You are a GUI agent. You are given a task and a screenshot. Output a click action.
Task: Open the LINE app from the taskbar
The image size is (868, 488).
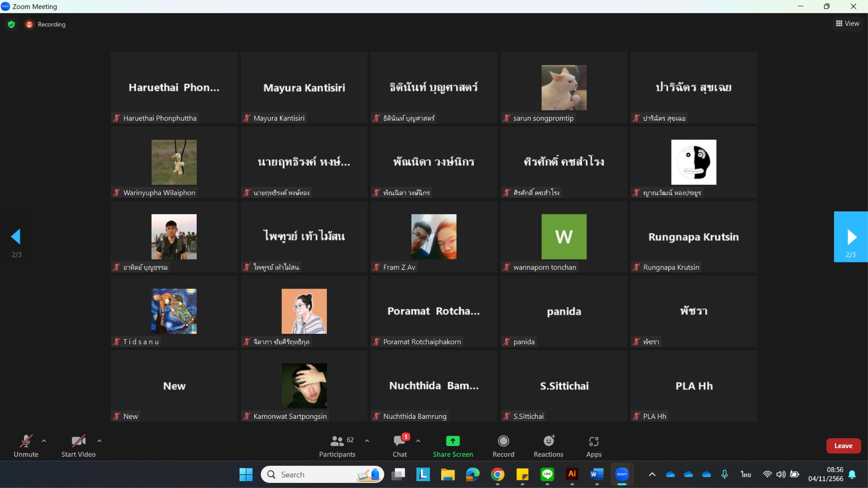(547, 474)
